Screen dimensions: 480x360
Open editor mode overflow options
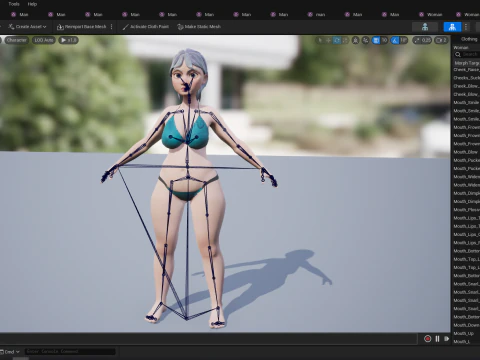point(466,27)
